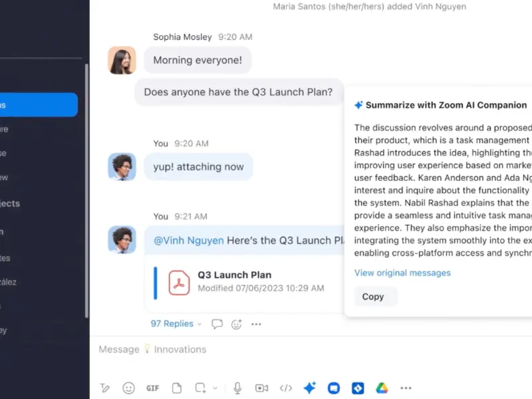The width and height of the screenshot is (532, 399).
Task: Open the Jira diamond app icon
Action: click(358, 388)
